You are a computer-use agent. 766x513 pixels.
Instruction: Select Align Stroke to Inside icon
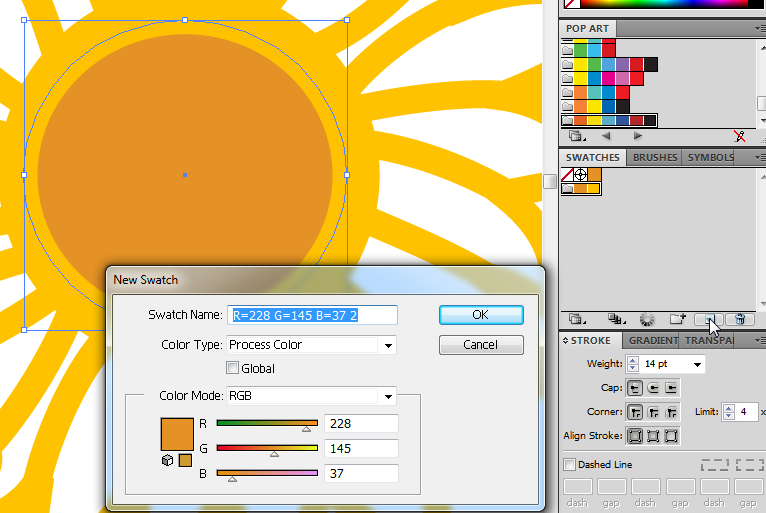(652, 436)
